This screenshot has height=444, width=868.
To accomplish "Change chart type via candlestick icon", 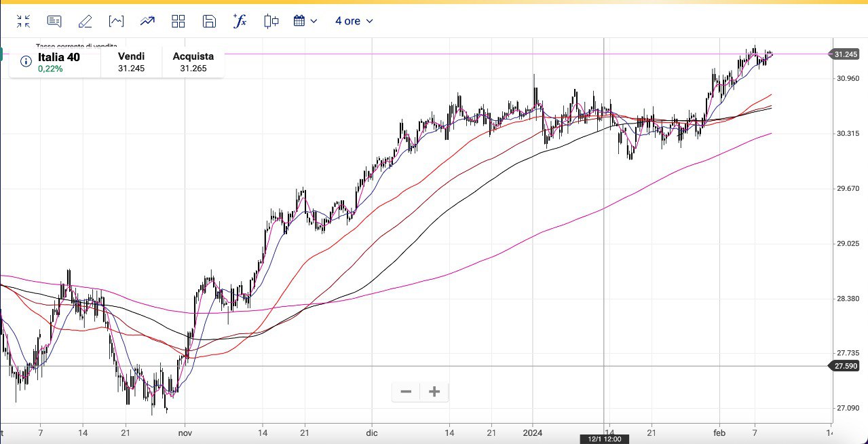I will tap(271, 21).
